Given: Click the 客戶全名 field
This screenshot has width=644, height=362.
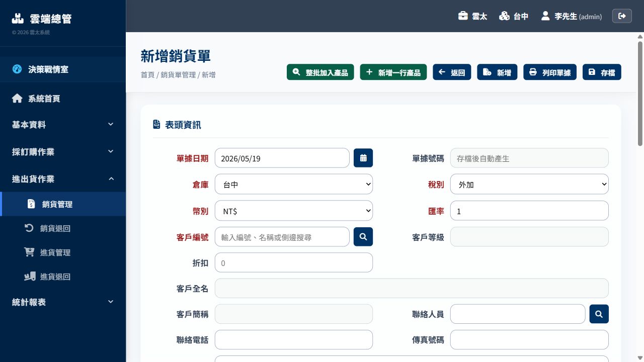Looking at the screenshot, I should tap(412, 288).
